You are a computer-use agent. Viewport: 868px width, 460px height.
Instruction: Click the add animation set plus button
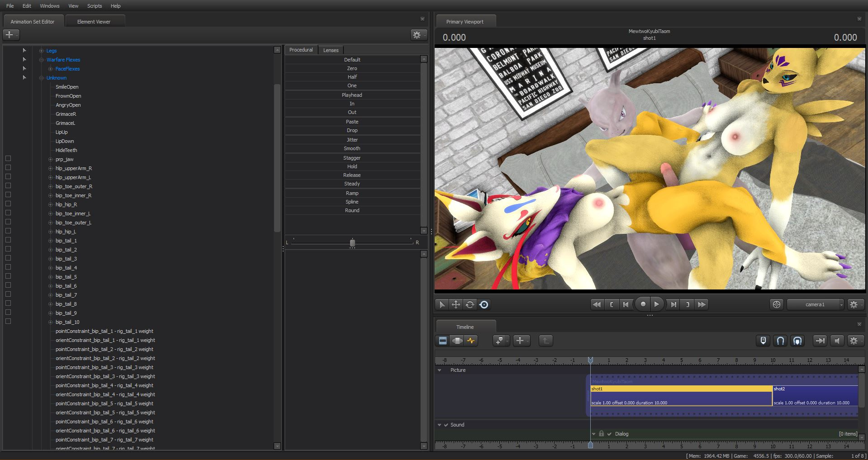pos(11,35)
